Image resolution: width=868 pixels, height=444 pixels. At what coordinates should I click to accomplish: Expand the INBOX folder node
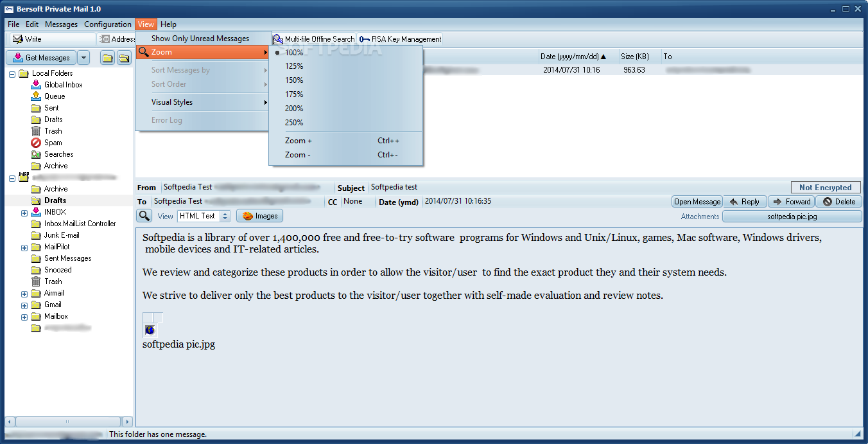click(24, 212)
